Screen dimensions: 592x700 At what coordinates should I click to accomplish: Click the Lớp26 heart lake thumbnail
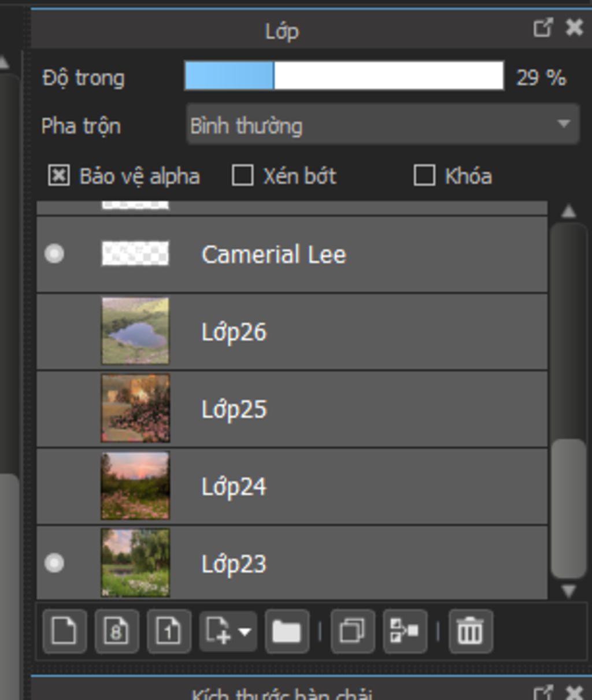135,331
